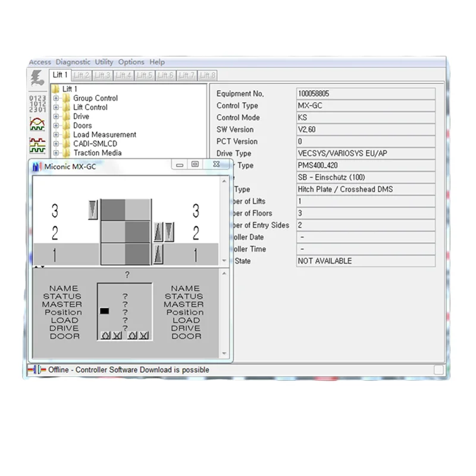Click the PMS400_420 type field

366,165
